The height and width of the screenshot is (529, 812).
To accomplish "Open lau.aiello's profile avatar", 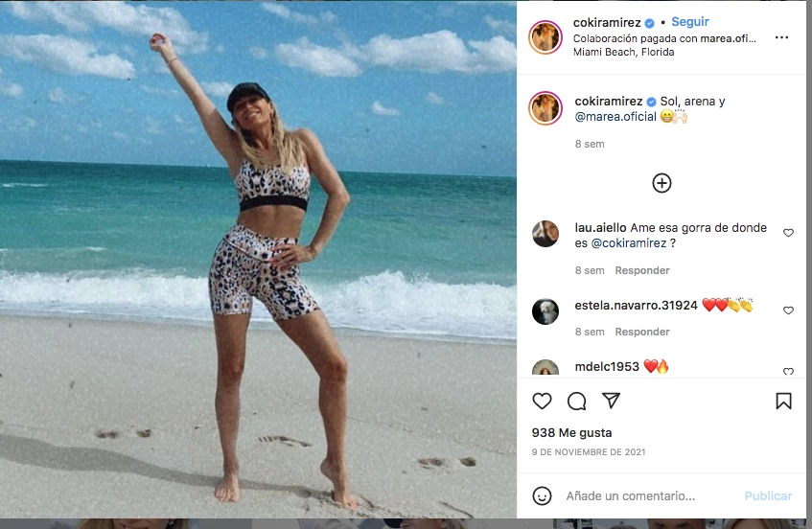I will click(x=545, y=234).
